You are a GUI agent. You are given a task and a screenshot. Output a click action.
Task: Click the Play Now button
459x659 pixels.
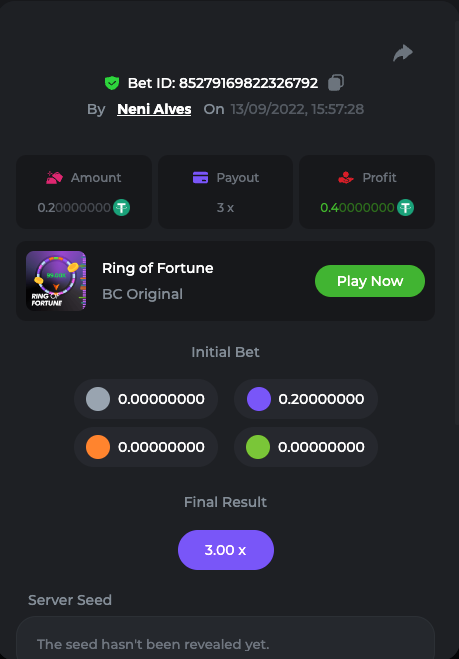pyautogui.click(x=370, y=281)
